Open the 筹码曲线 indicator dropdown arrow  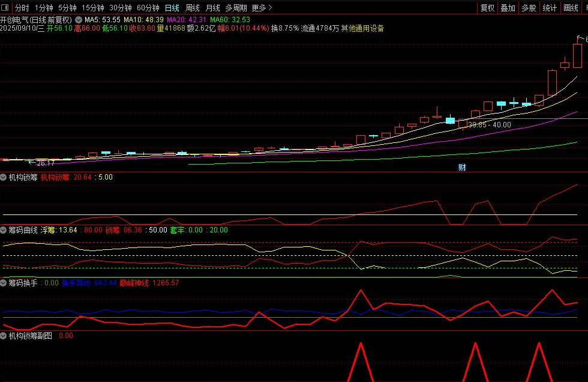point(4,230)
